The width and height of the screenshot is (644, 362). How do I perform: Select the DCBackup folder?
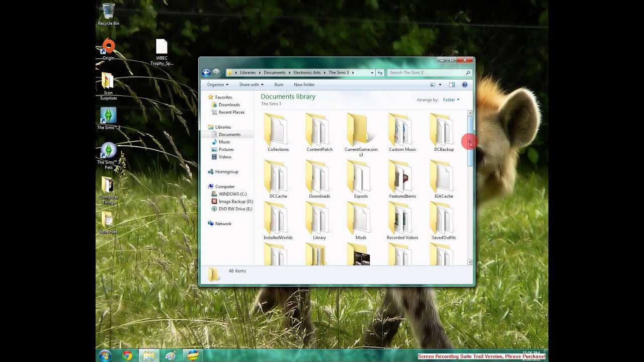pos(444,132)
